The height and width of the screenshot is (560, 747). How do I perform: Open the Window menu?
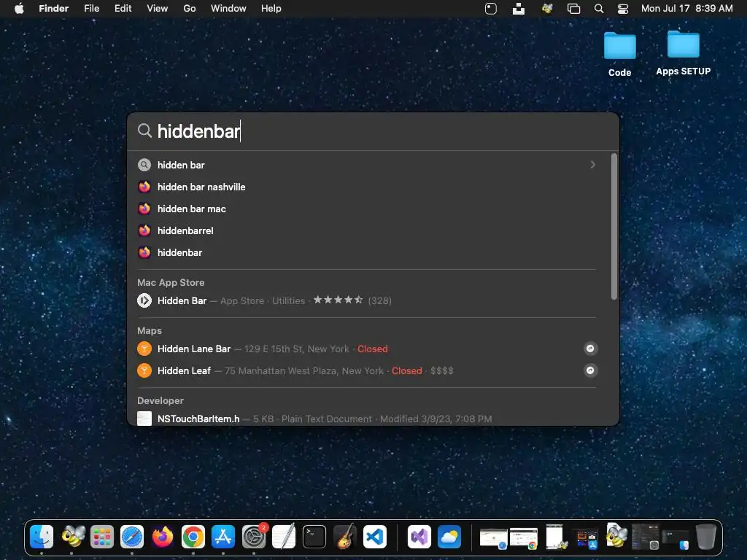[228, 9]
